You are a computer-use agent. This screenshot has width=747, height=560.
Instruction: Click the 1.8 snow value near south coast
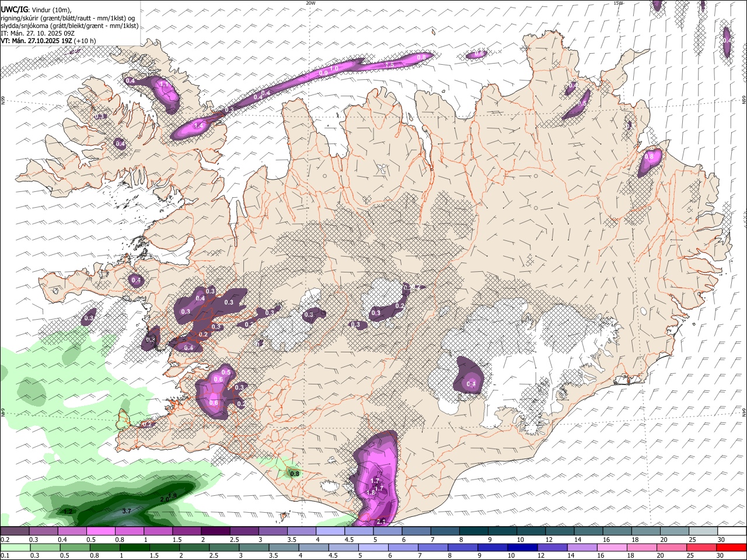371,492
